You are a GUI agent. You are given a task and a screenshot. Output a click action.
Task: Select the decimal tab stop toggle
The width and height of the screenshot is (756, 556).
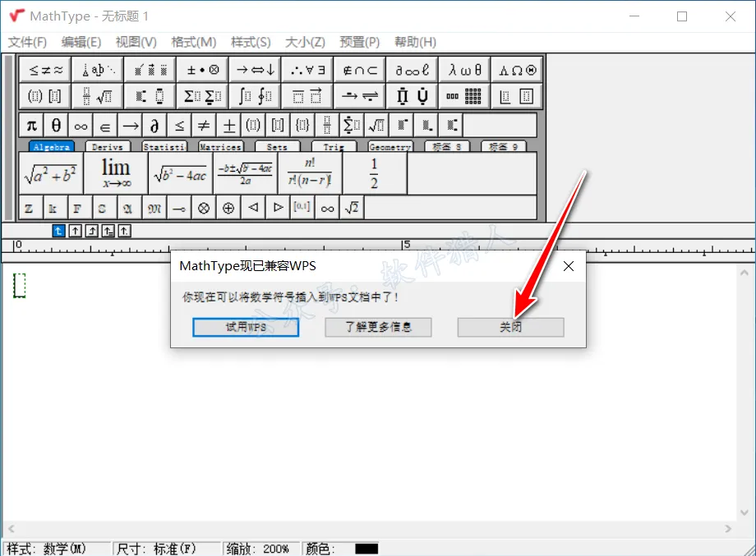[124, 232]
